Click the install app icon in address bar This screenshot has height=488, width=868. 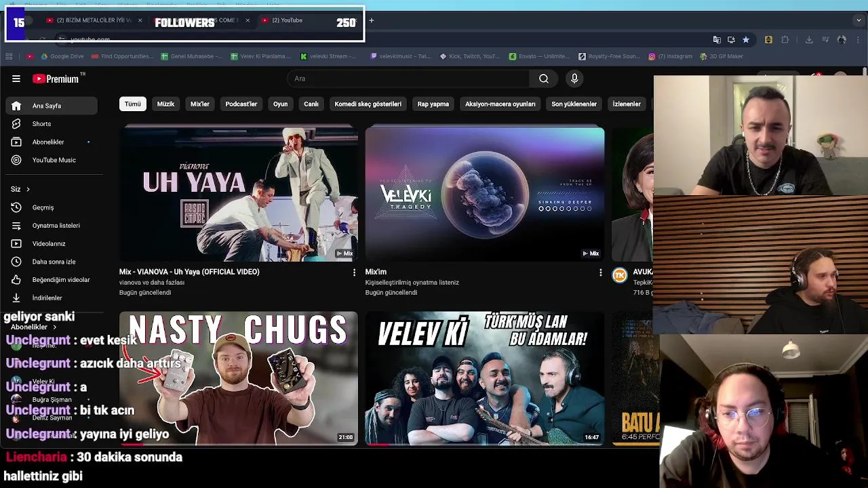coord(731,40)
